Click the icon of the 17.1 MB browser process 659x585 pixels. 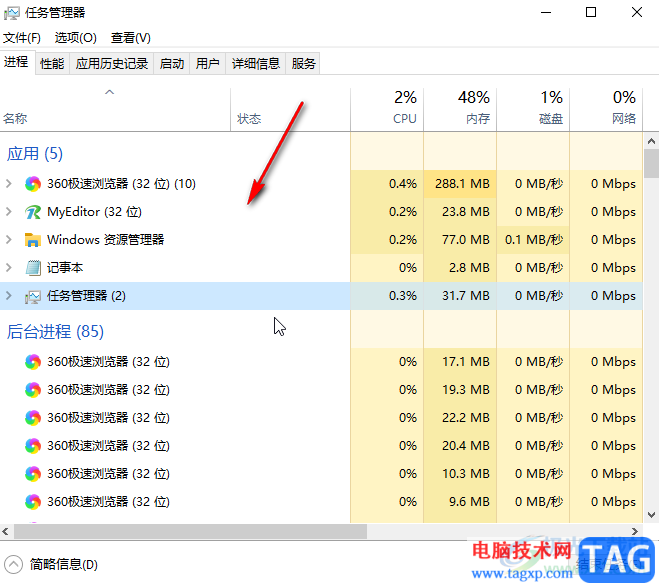(x=33, y=362)
